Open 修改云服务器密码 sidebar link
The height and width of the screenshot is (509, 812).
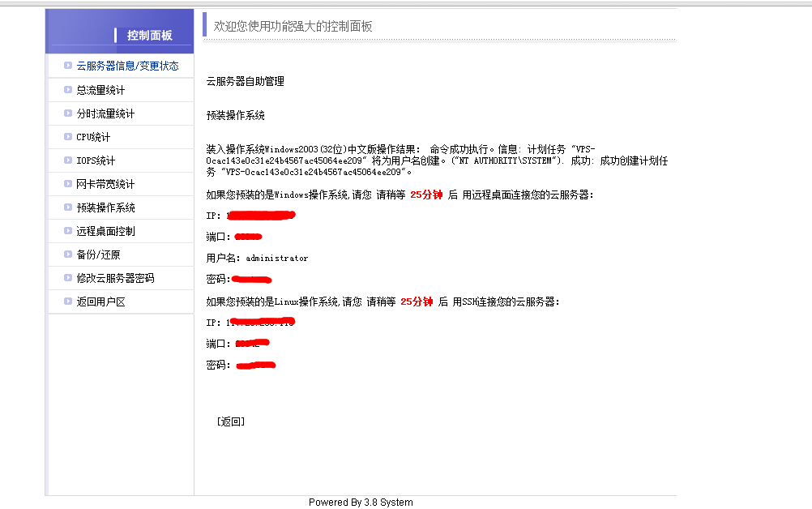(x=116, y=278)
